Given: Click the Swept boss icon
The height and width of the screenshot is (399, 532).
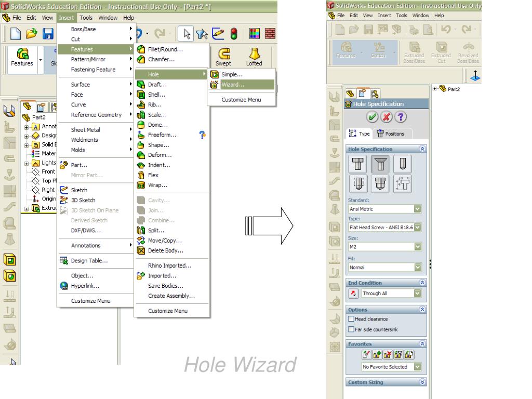Looking at the screenshot, I should point(223,57).
